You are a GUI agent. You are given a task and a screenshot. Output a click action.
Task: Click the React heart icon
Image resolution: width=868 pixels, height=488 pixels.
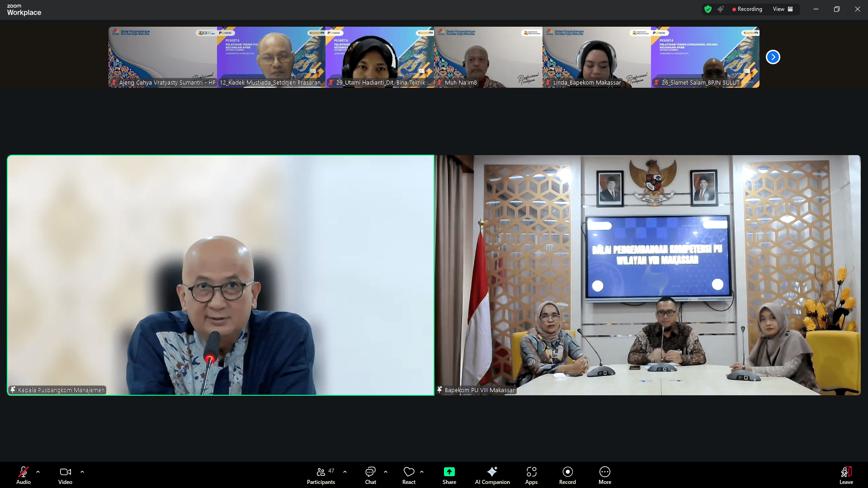click(x=409, y=475)
